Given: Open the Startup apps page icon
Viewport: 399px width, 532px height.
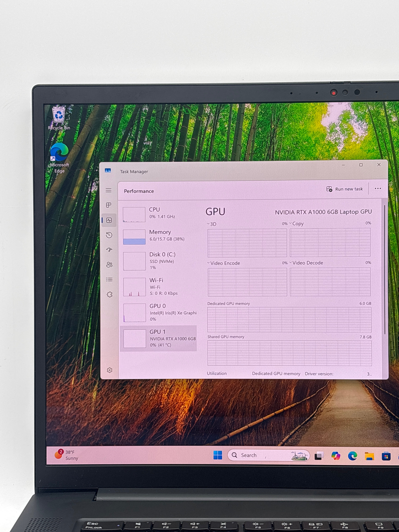Looking at the screenshot, I should 109,250.
